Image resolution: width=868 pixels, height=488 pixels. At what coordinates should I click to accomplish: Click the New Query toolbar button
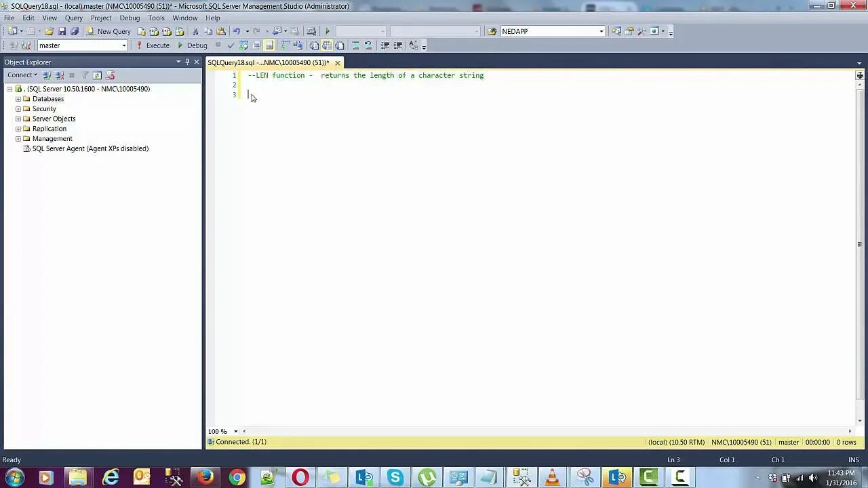point(108,31)
